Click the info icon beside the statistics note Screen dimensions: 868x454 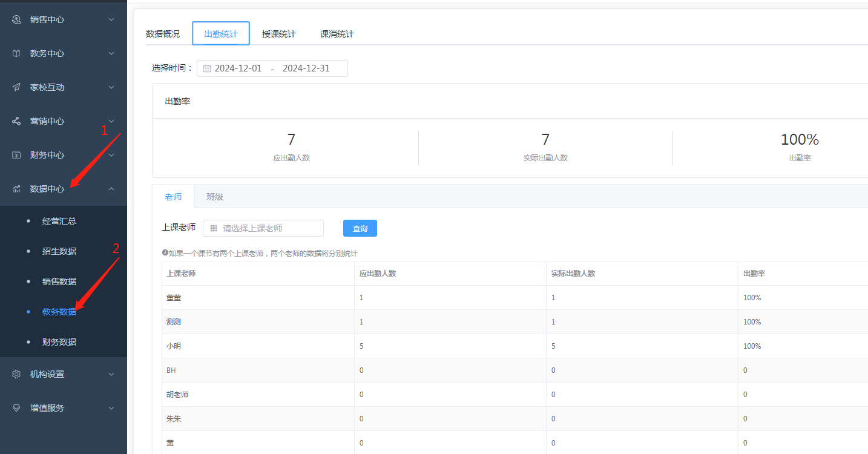(x=165, y=253)
